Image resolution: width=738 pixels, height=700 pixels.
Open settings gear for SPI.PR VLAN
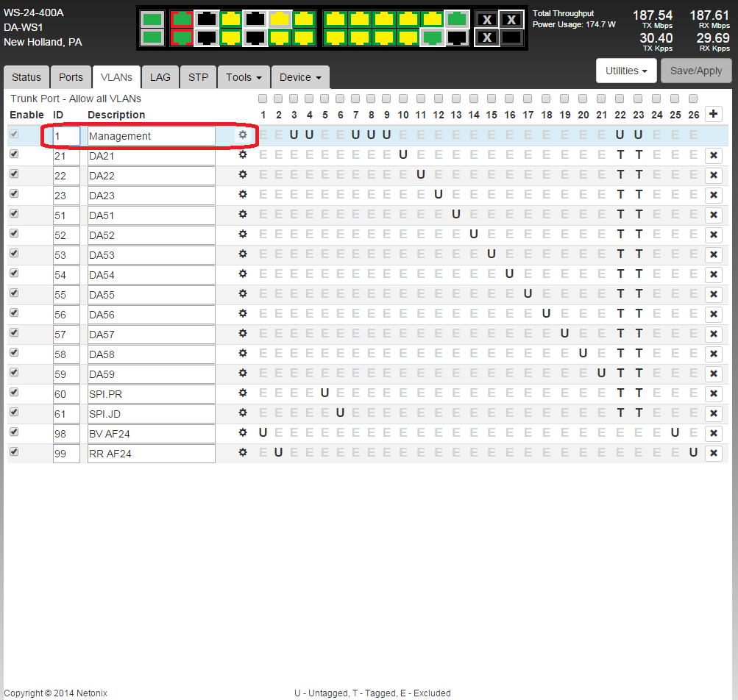242,393
